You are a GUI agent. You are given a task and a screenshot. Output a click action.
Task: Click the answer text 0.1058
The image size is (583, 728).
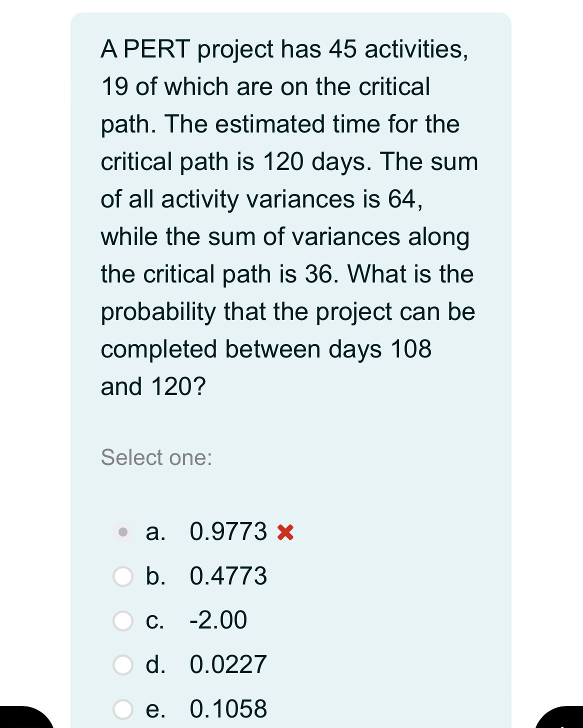(x=229, y=709)
